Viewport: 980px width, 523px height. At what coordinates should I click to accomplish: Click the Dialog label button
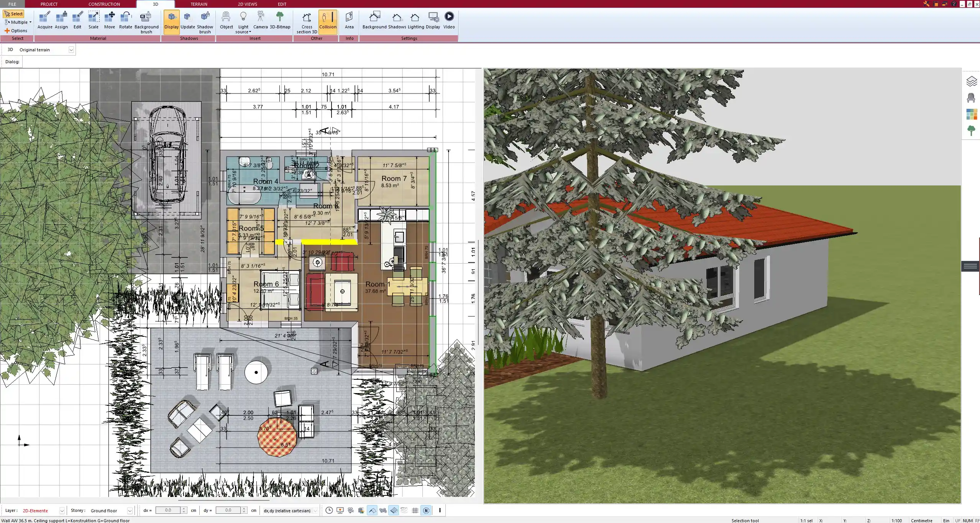[x=12, y=62]
